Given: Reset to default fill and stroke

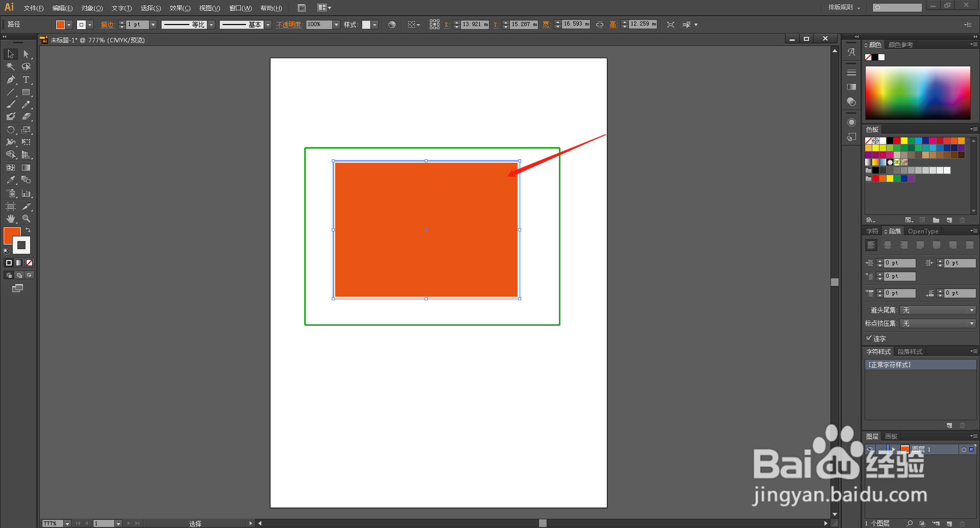Looking at the screenshot, I should click(6, 251).
